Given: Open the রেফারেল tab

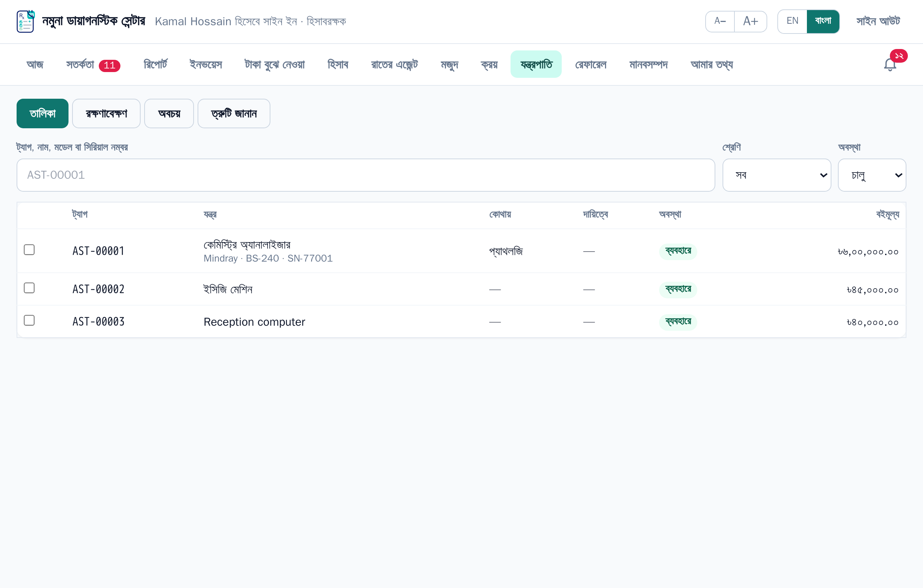Looking at the screenshot, I should (x=591, y=64).
